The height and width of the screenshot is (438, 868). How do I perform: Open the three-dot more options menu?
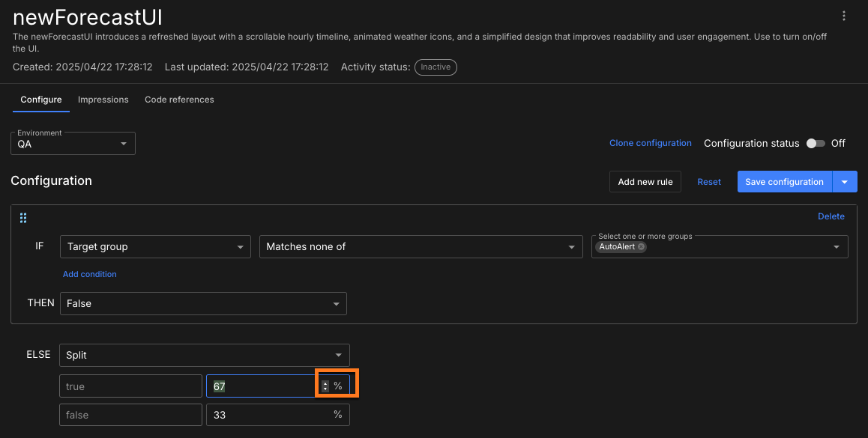(x=844, y=16)
